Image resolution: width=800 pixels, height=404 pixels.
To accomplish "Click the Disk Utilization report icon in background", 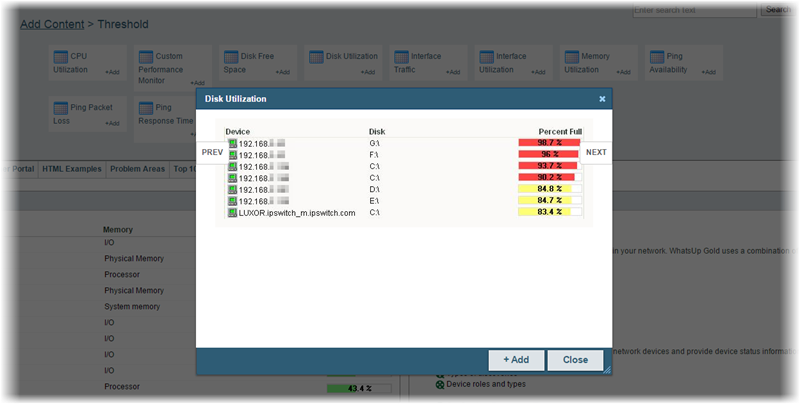I will pyautogui.click(x=316, y=57).
